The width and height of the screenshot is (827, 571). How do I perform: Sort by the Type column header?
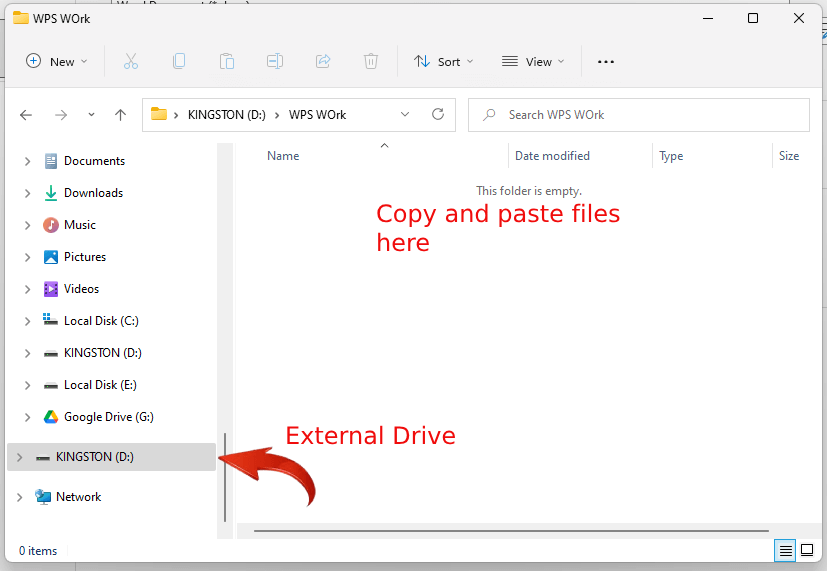(x=671, y=156)
